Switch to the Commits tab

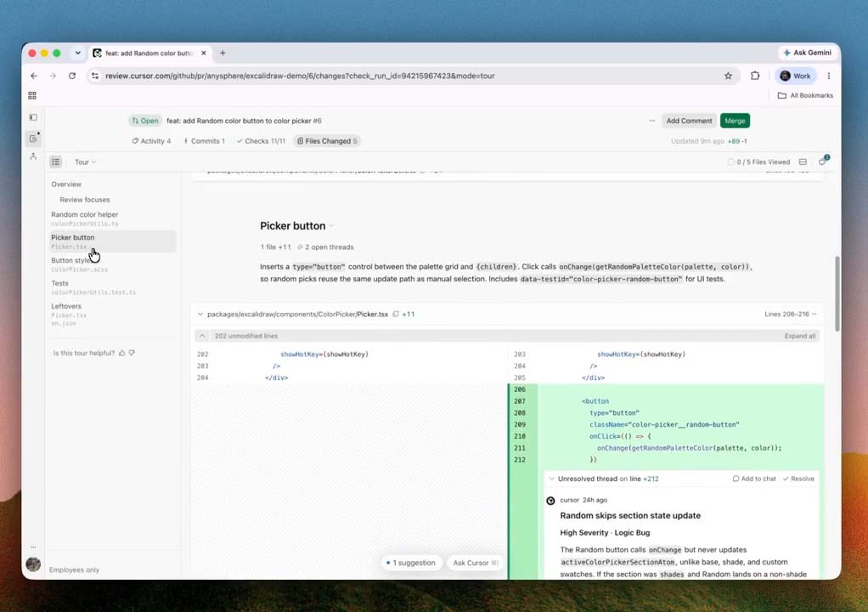[205, 141]
